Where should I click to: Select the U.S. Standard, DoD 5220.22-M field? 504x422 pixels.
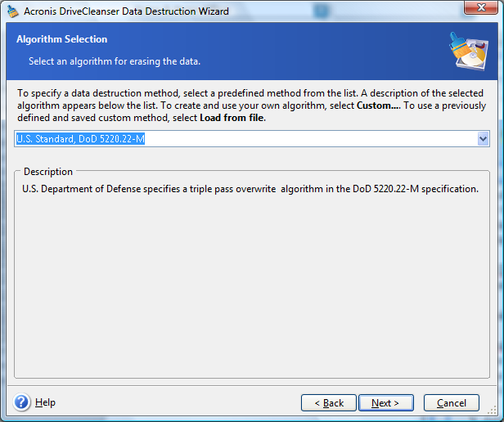(x=252, y=139)
